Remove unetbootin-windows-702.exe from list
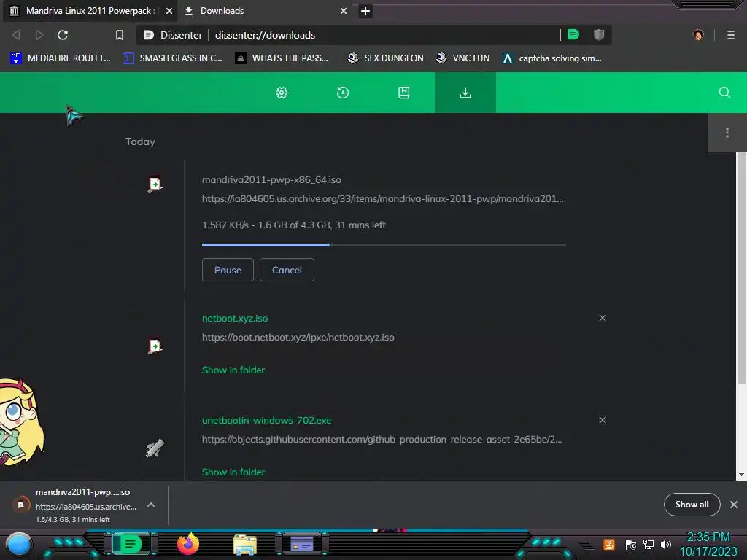The height and width of the screenshot is (560, 747). (603, 420)
